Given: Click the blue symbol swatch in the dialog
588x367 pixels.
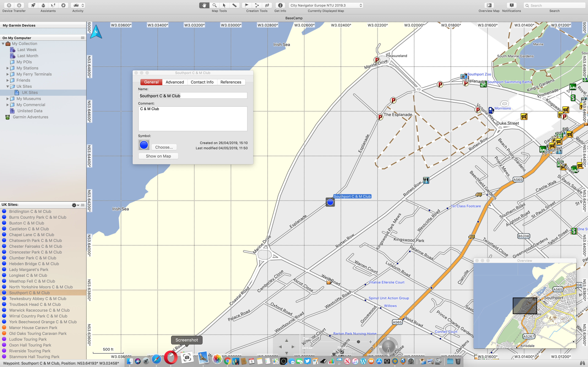Looking at the screenshot, I should [144, 145].
